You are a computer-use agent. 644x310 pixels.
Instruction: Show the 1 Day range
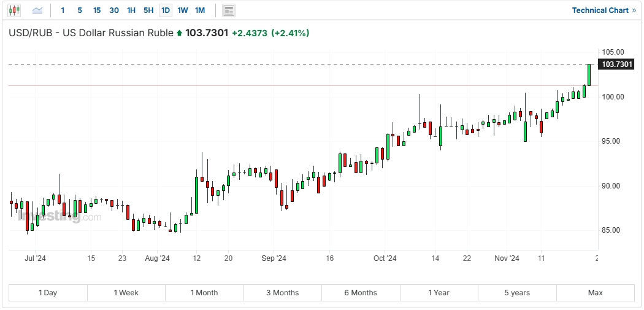pos(48,293)
